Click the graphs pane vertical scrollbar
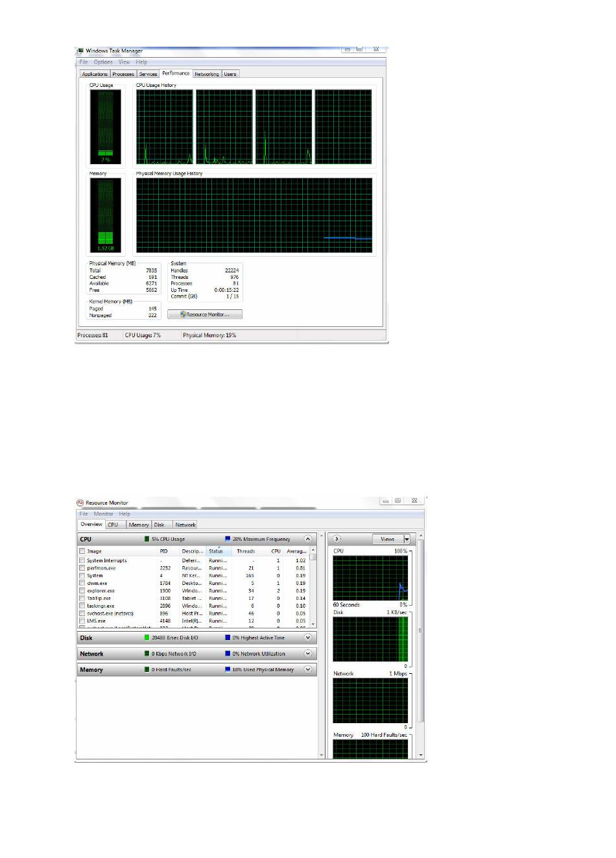 tap(421, 629)
